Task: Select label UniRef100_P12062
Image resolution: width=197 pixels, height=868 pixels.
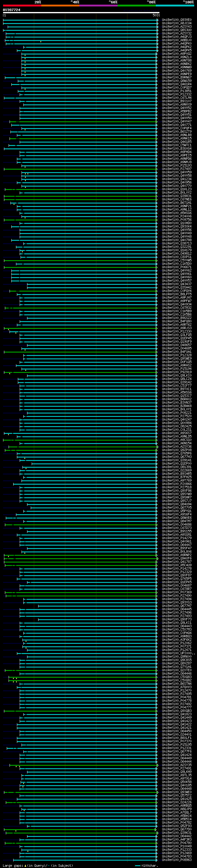Action: (x=177, y=643)
